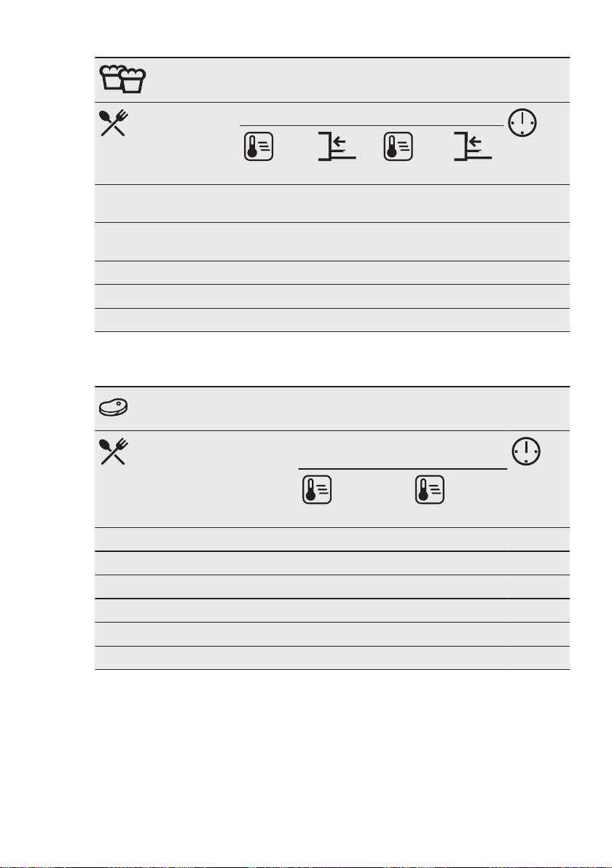The image size is (612, 868).
Task: Click first blank row under baking table header
Action: tap(331, 204)
